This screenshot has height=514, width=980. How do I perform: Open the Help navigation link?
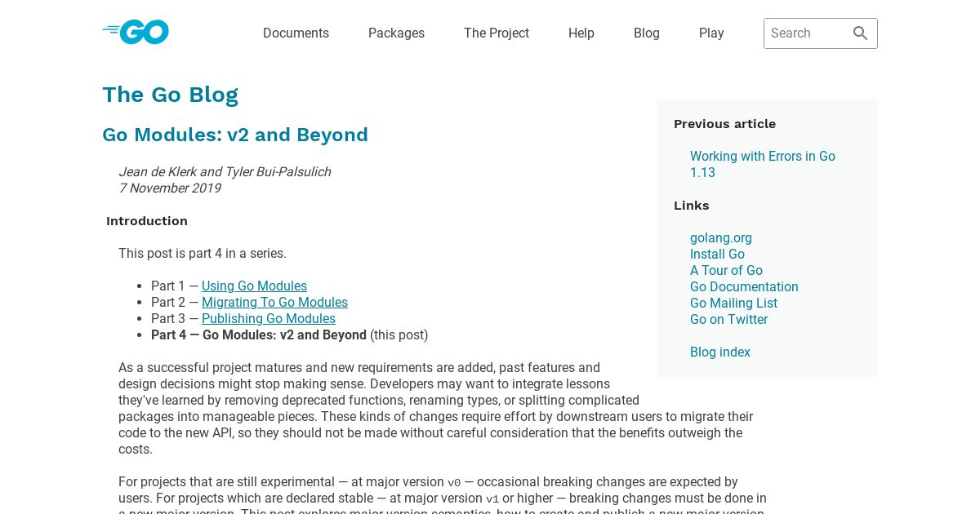click(581, 33)
